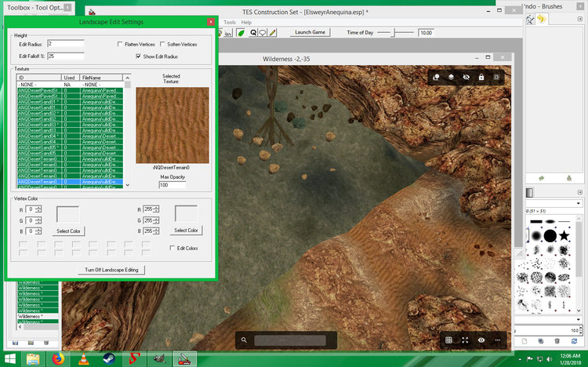
Task: Click the new brush page icon
Action: point(524,341)
